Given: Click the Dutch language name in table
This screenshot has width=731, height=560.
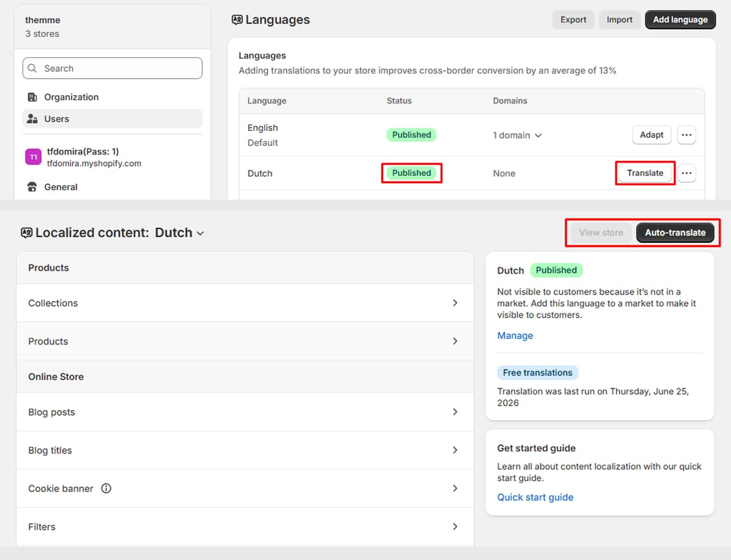Looking at the screenshot, I should click(260, 173).
